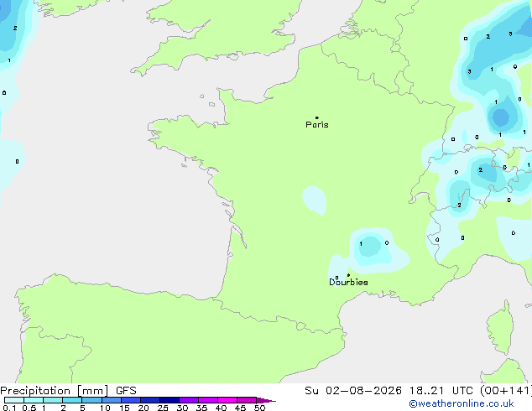Pick the 25–30 mm dark navy swatch

point(170,400)
